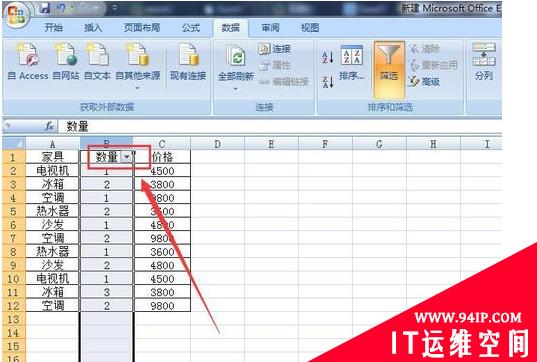Sort descending with the Z-A icon
Screen dimensions: 537x362
(328, 82)
